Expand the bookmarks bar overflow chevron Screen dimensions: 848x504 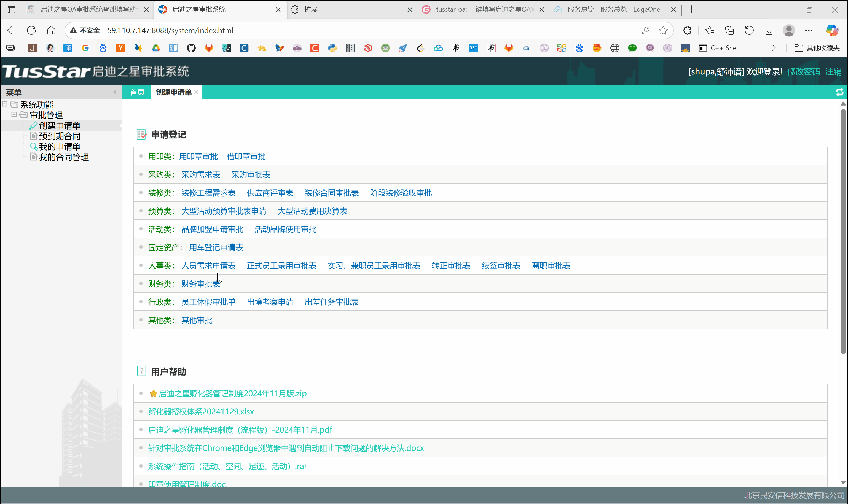coord(774,48)
